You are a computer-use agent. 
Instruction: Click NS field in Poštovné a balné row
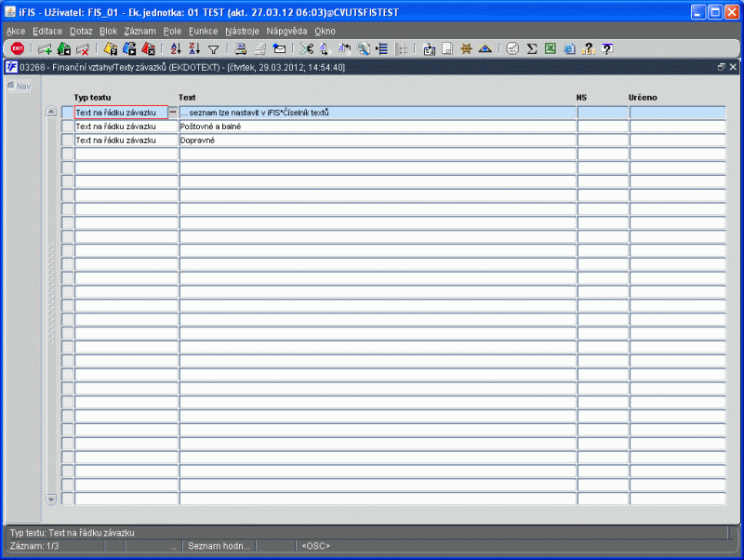point(603,127)
